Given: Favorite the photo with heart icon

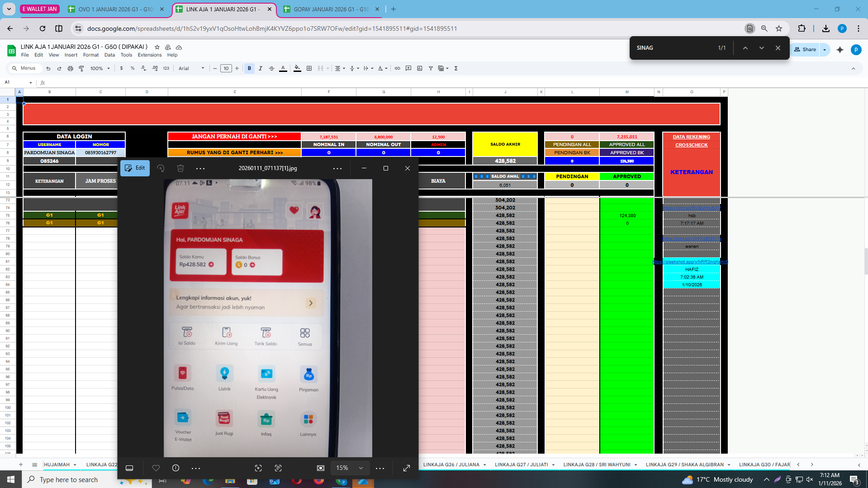Looking at the screenshot, I should click(x=156, y=468).
